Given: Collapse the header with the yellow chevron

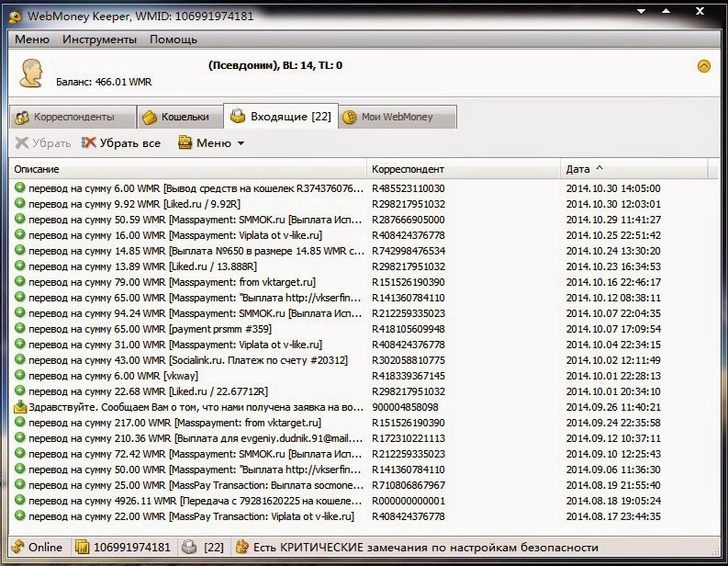Looking at the screenshot, I should point(704,66).
